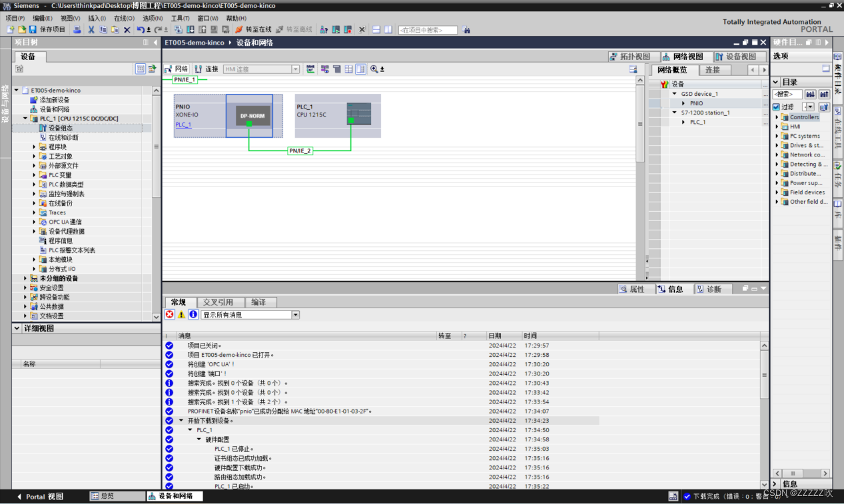Open the 工具(T) menu
This screenshot has width=844, height=504.
[181, 18]
